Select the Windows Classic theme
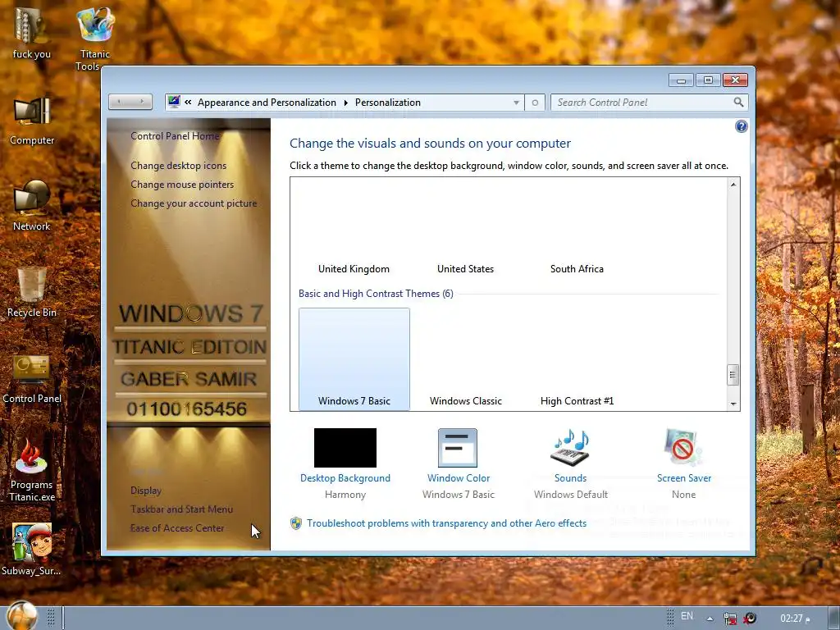Screen dimensions: 840x630 coord(466,359)
